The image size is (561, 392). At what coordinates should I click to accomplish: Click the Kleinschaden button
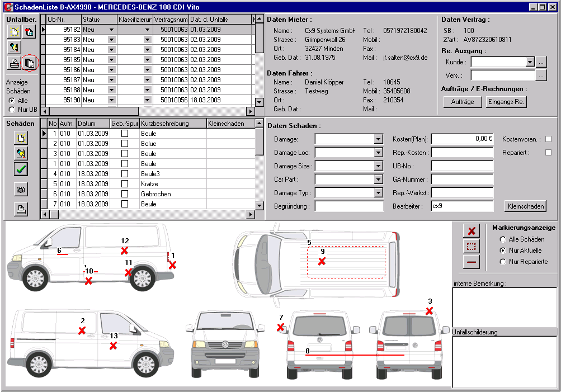[525, 206]
